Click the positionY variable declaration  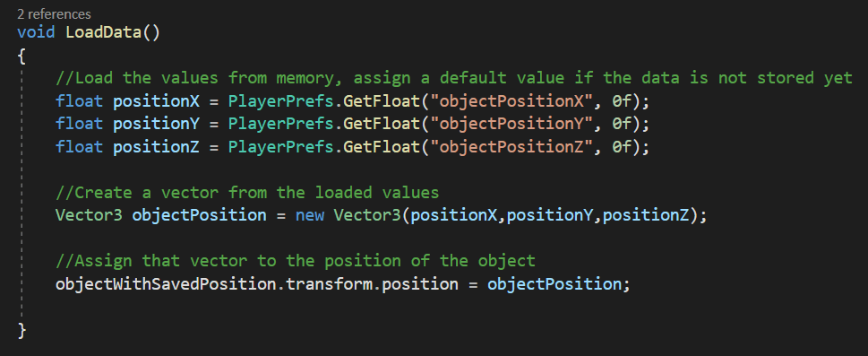[156, 125]
